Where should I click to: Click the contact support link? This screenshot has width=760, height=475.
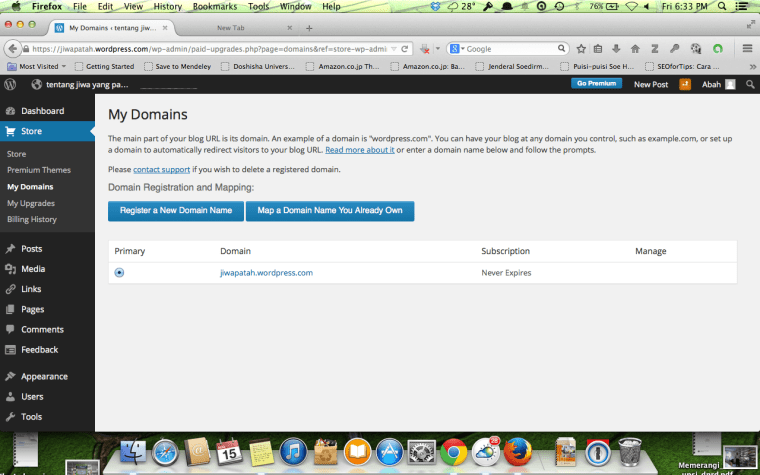(160, 170)
